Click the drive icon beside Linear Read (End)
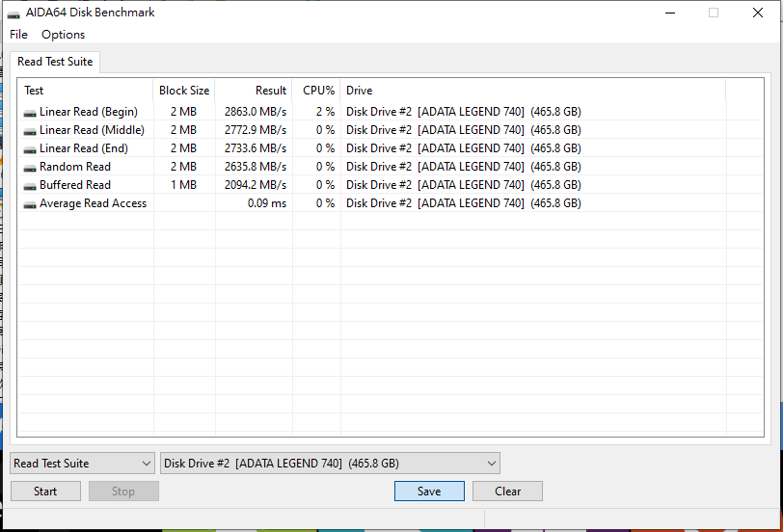The width and height of the screenshot is (783, 532). coord(30,149)
